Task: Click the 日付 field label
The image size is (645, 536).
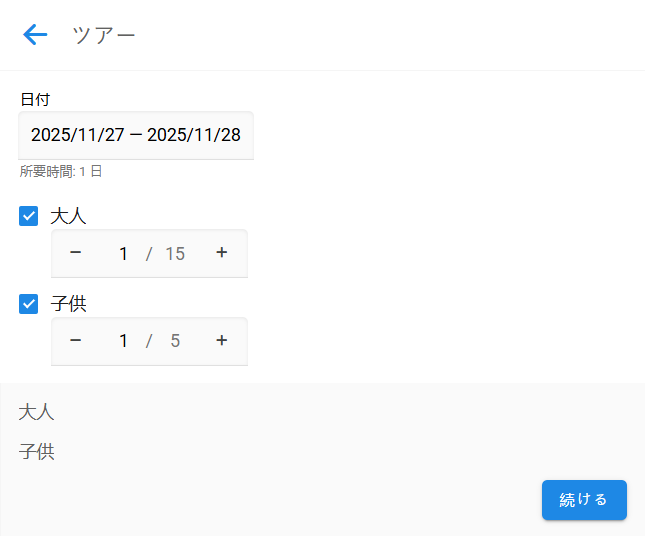Action: (35, 99)
